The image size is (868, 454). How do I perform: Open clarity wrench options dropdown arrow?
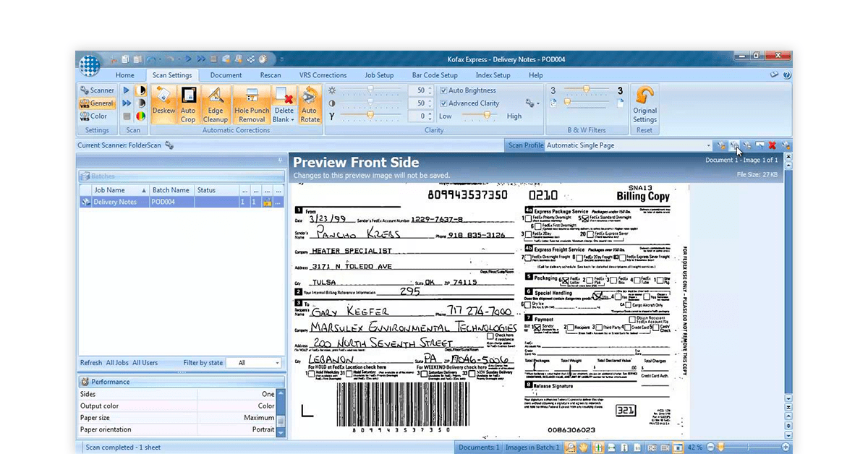pos(538,104)
